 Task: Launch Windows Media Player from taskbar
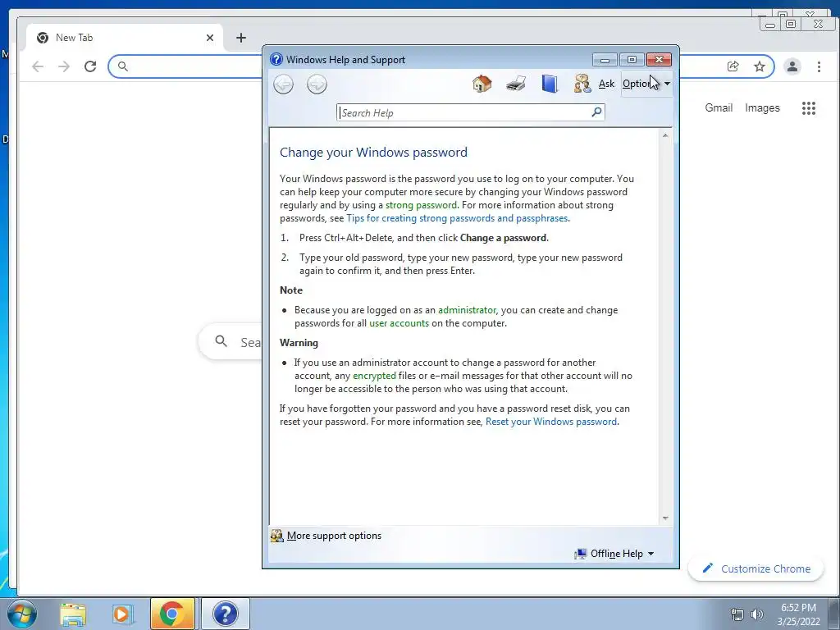121,614
